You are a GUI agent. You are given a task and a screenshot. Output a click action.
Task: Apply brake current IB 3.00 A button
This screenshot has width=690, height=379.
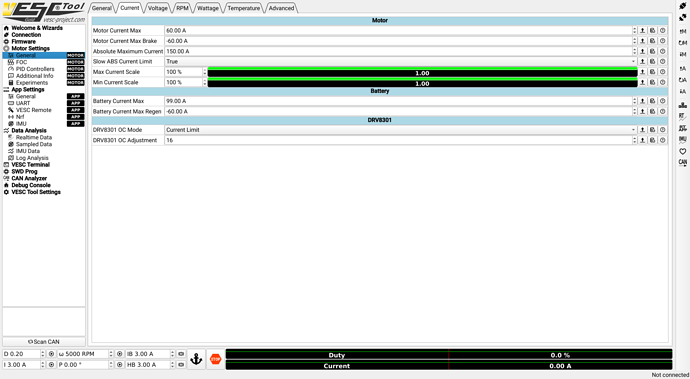click(181, 354)
